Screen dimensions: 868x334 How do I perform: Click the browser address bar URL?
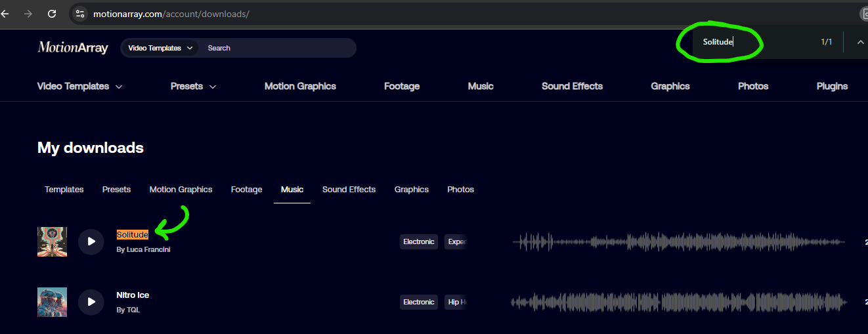[171, 14]
